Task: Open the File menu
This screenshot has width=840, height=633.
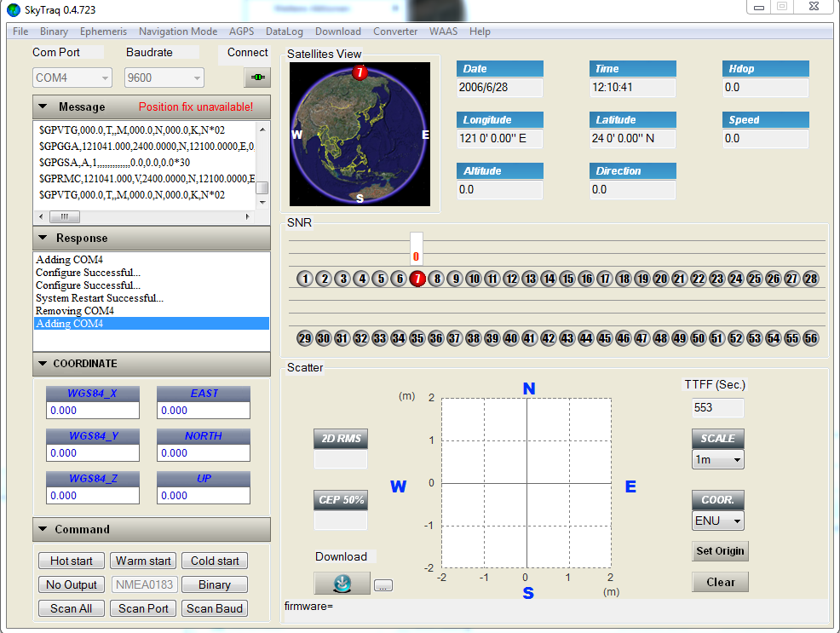Action: pyautogui.click(x=20, y=32)
